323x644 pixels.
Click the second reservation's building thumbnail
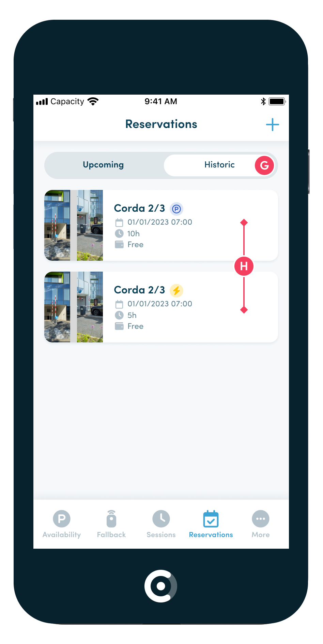(74, 307)
